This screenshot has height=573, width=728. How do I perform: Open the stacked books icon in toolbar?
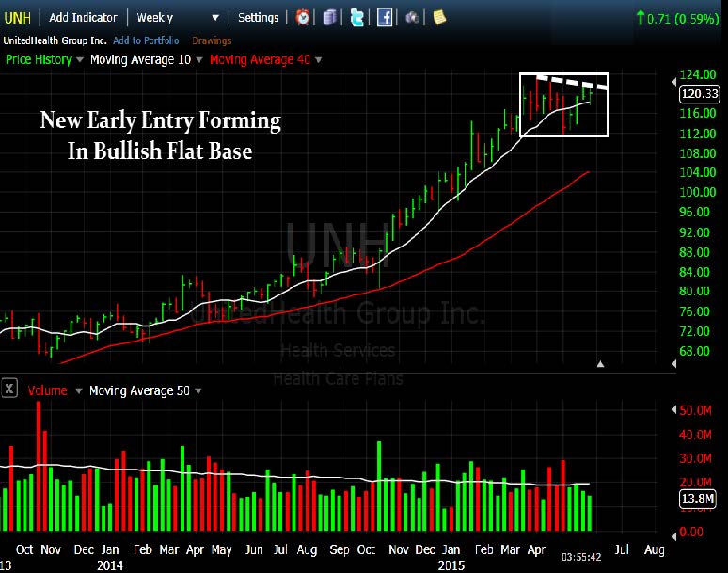(x=329, y=18)
